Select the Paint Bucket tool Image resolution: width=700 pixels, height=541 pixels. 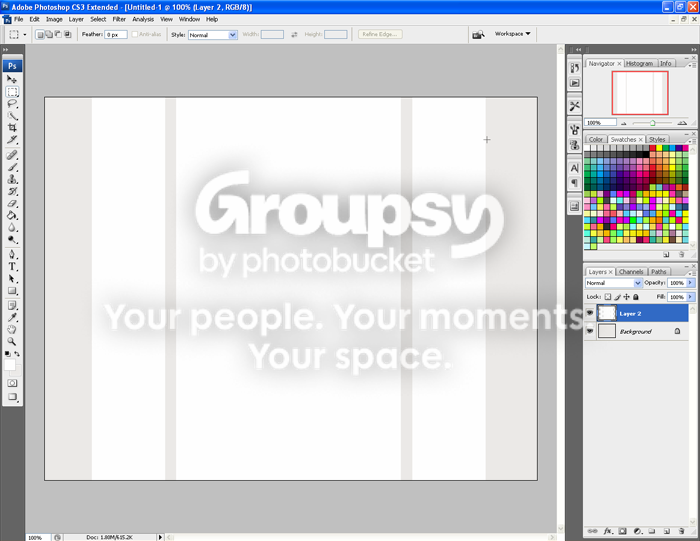(12, 216)
